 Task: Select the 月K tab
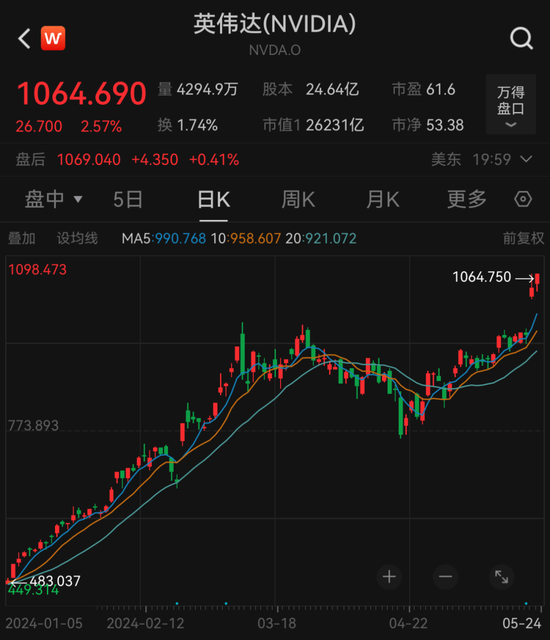pyautogui.click(x=382, y=200)
